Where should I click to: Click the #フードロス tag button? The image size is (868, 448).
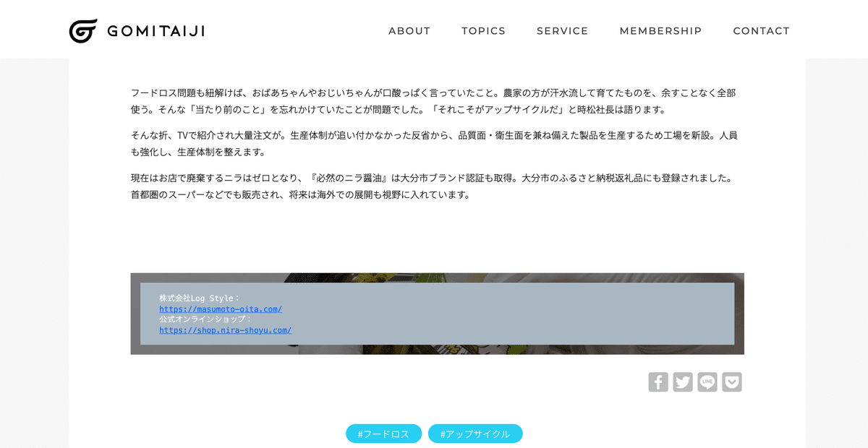[x=383, y=433]
